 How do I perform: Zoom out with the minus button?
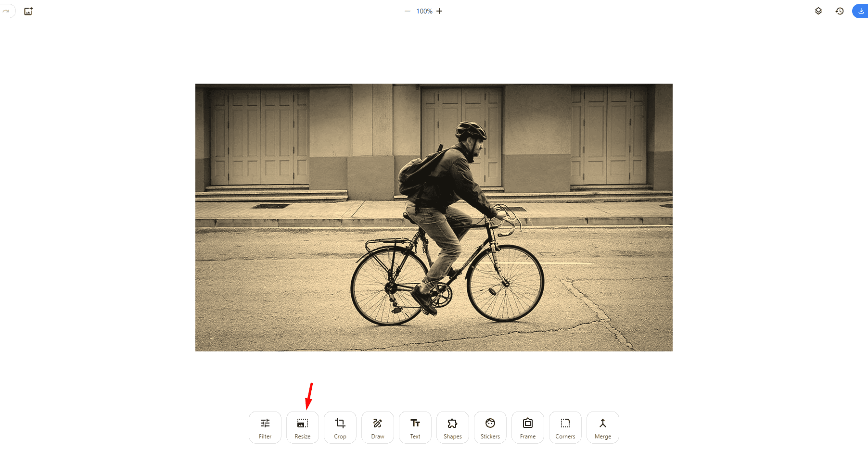(x=408, y=11)
